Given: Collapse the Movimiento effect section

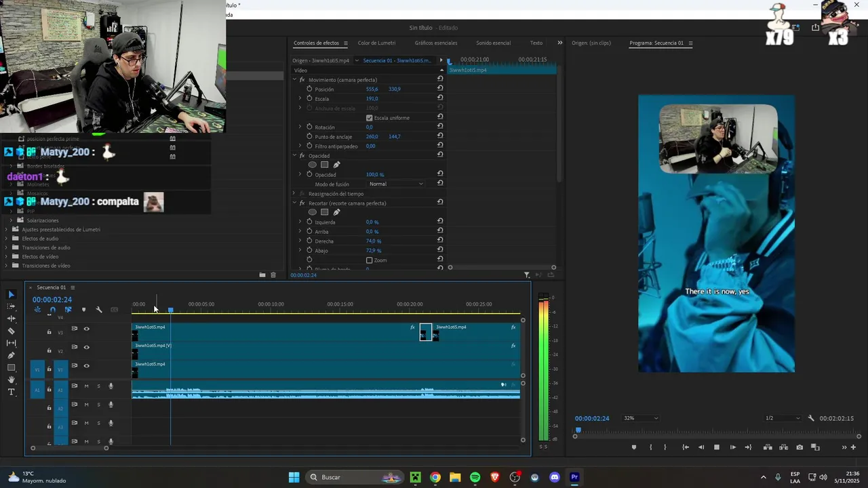Looking at the screenshot, I should click(x=294, y=80).
